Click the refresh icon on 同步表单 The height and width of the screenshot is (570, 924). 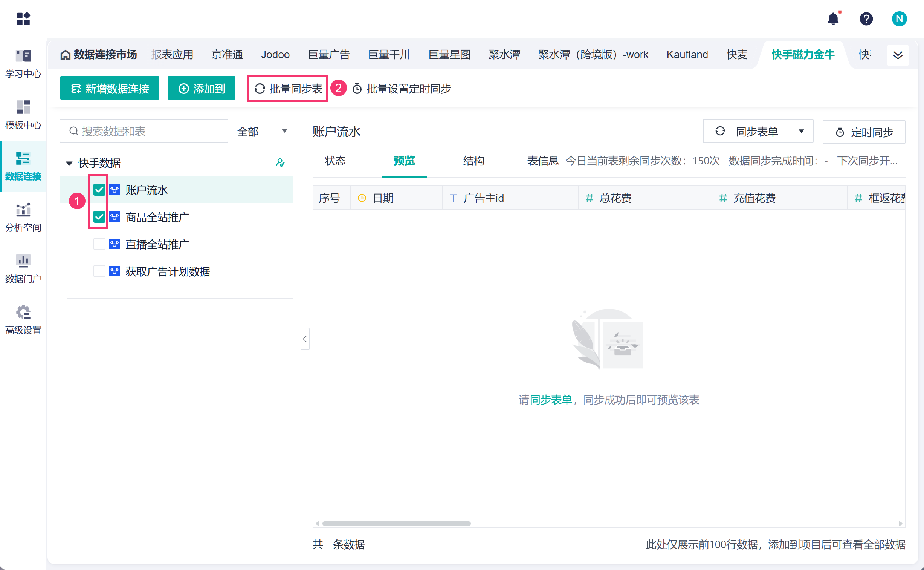click(x=720, y=131)
